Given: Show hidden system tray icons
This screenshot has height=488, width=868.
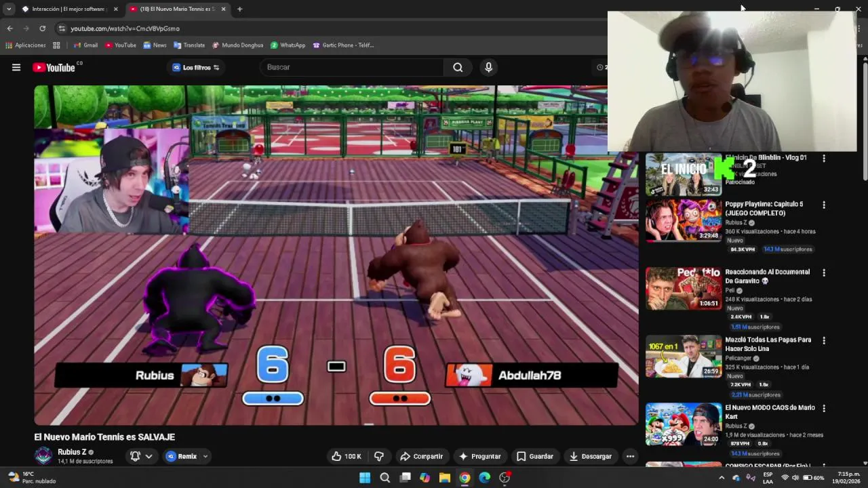Looking at the screenshot, I should (x=722, y=478).
